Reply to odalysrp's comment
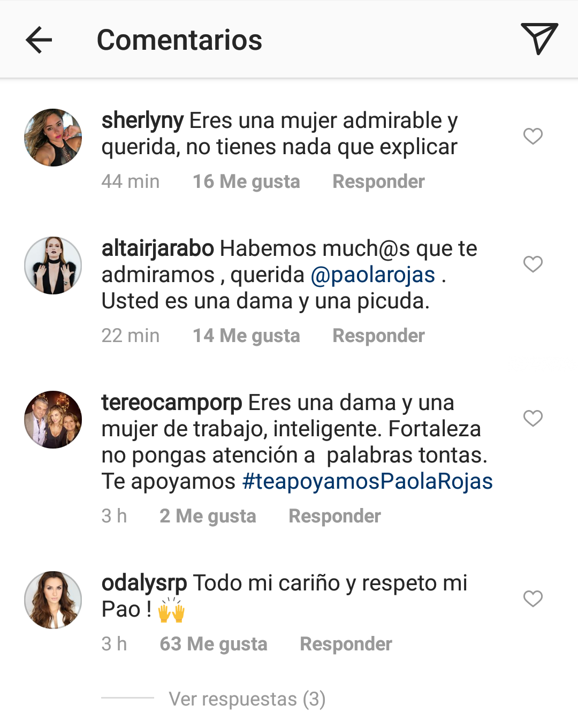Image resolution: width=578 pixels, height=728 pixels. tap(346, 644)
